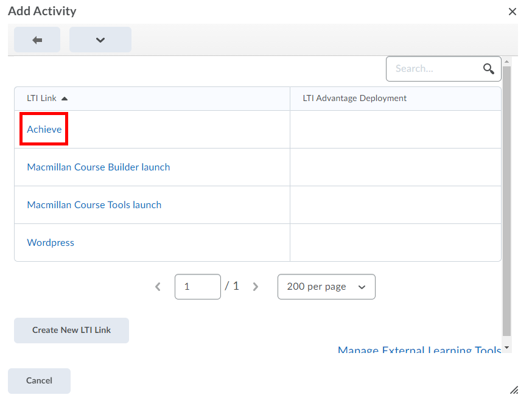Click the magnifying glass search icon
The height and width of the screenshot is (406, 532).
[488, 69]
